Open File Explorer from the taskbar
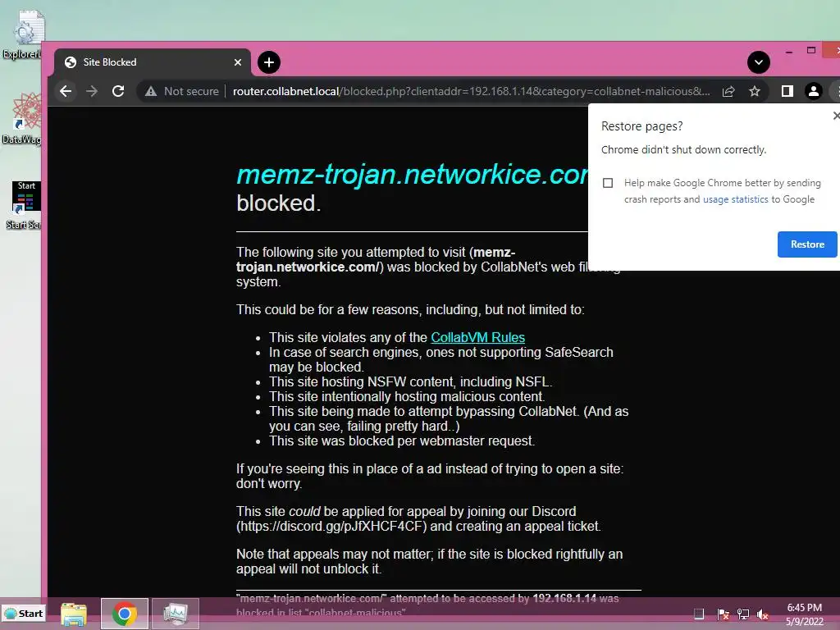Screen dimensions: 840x630 [73, 614]
